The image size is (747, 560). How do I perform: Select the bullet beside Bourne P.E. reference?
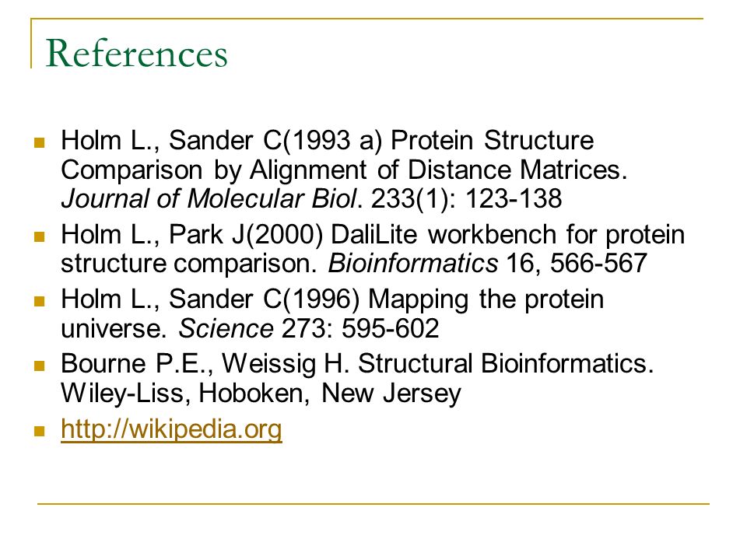40,366
